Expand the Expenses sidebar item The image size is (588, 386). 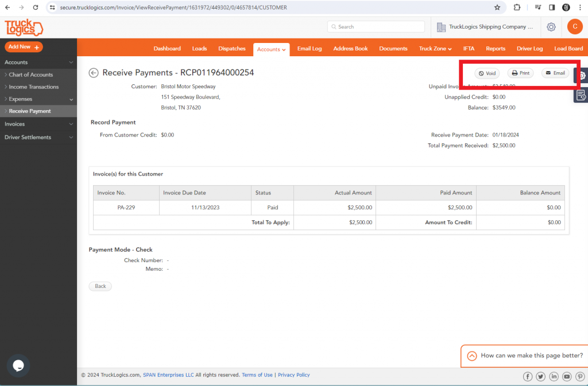pos(38,99)
